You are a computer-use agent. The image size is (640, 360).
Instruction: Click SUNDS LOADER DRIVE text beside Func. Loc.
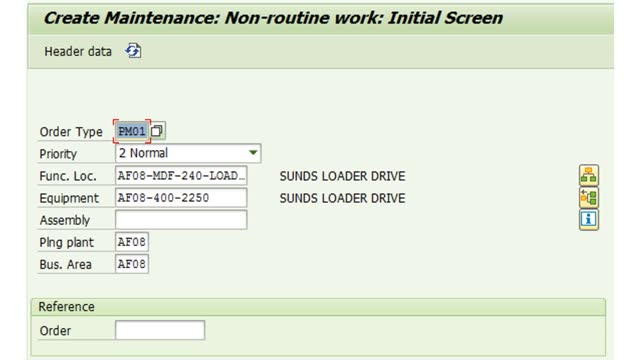[x=342, y=176]
